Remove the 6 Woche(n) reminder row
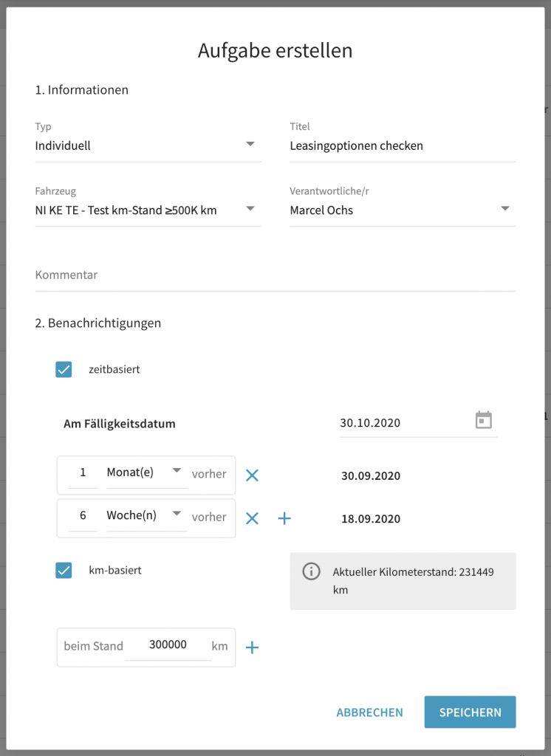The width and height of the screenshot is (551, 756). [x=252, y=518]
